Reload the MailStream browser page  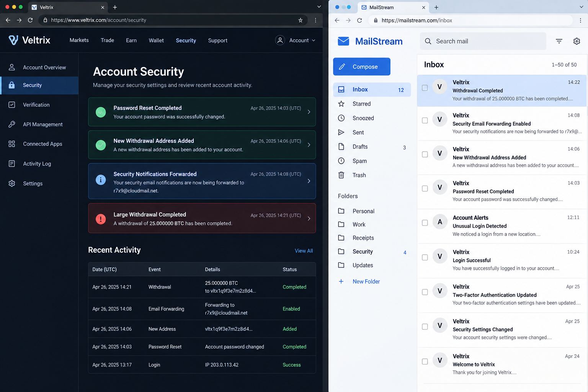tap(359, 20)
